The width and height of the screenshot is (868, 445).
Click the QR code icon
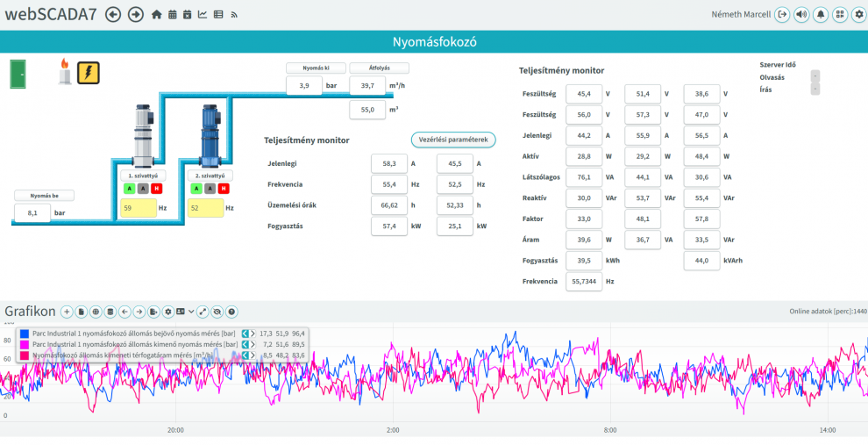(840, 15)
